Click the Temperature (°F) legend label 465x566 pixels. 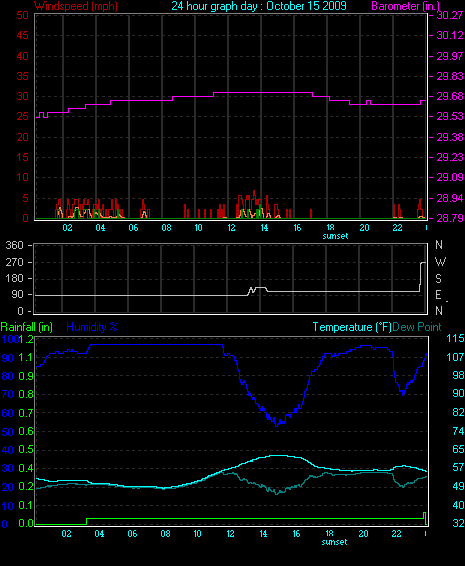352,327
